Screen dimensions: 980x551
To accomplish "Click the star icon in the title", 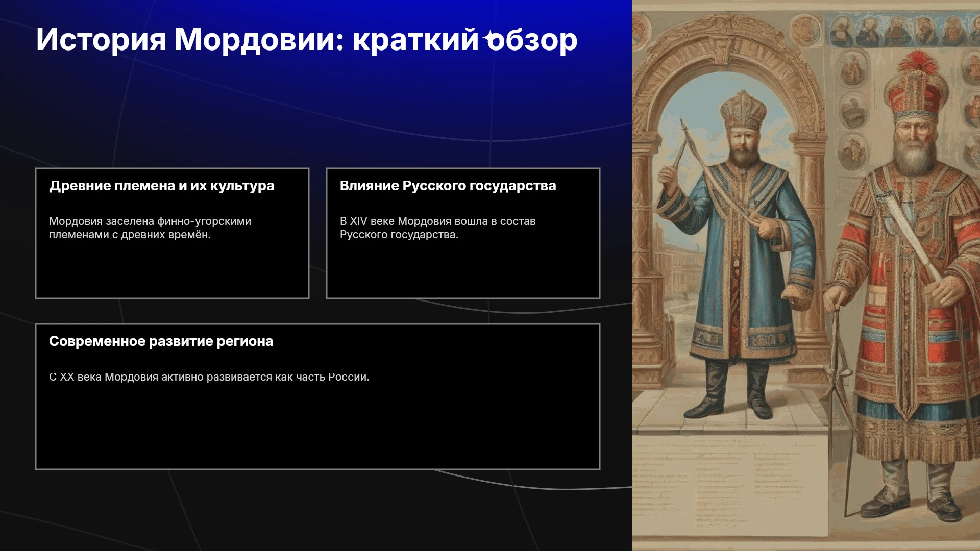I will (491, 39).
